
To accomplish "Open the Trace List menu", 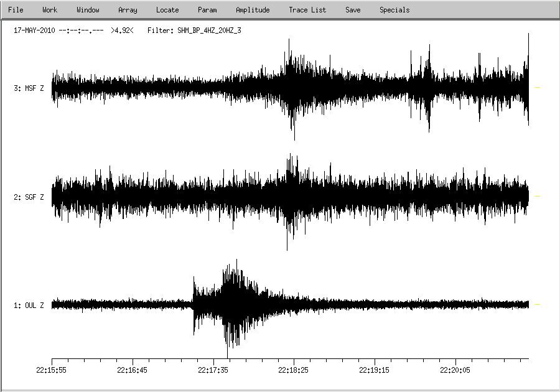I will tap(307, 10).
